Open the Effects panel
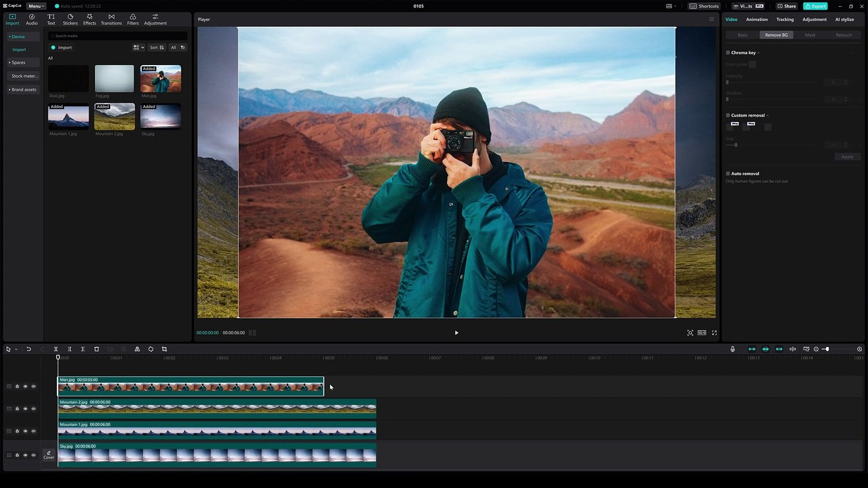 pos(90,19)
